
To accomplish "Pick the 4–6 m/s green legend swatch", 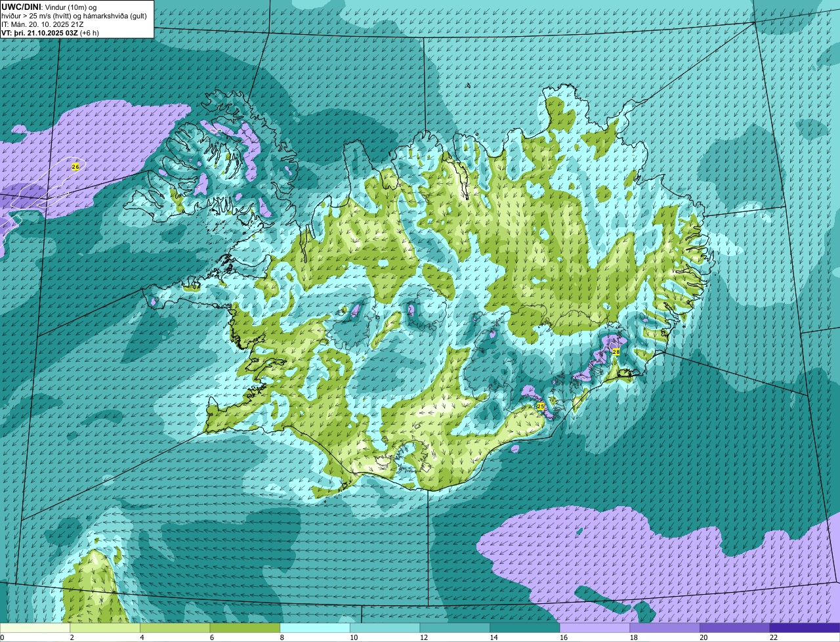I will [175, 628].
